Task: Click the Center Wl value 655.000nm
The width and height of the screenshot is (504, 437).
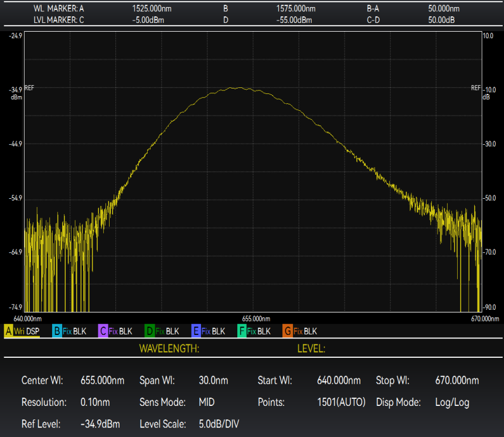Action: point(102,381)
